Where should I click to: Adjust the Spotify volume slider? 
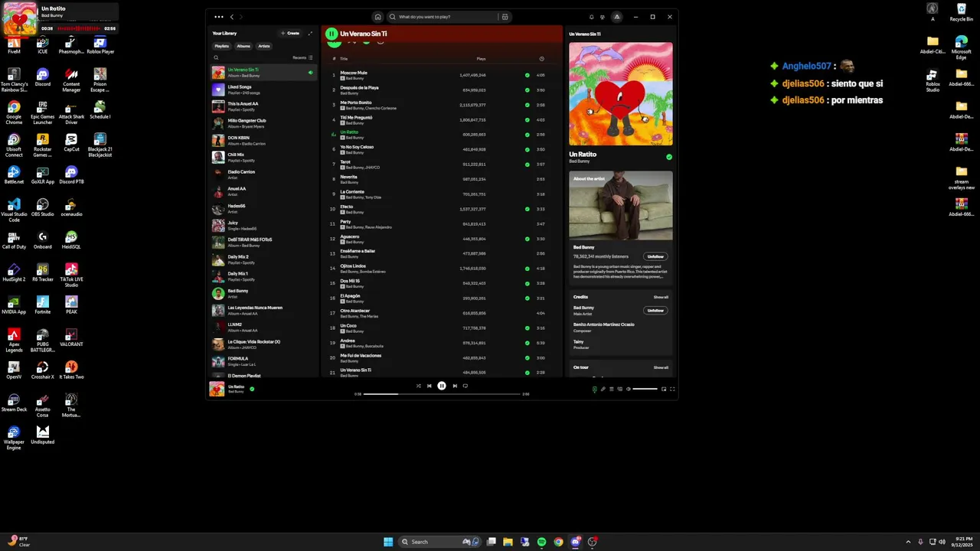pos(645,389)
